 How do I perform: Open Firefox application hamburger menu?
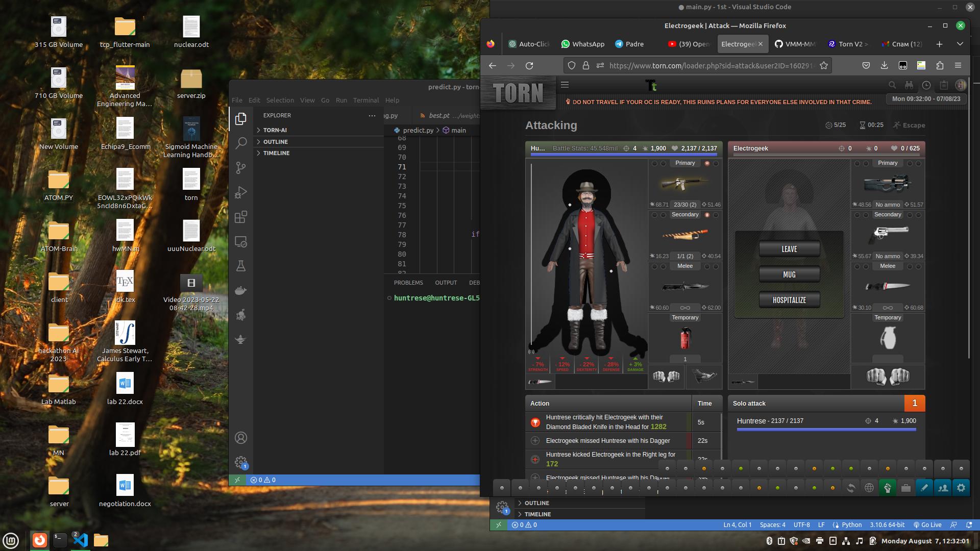click(x=958, y=65)
